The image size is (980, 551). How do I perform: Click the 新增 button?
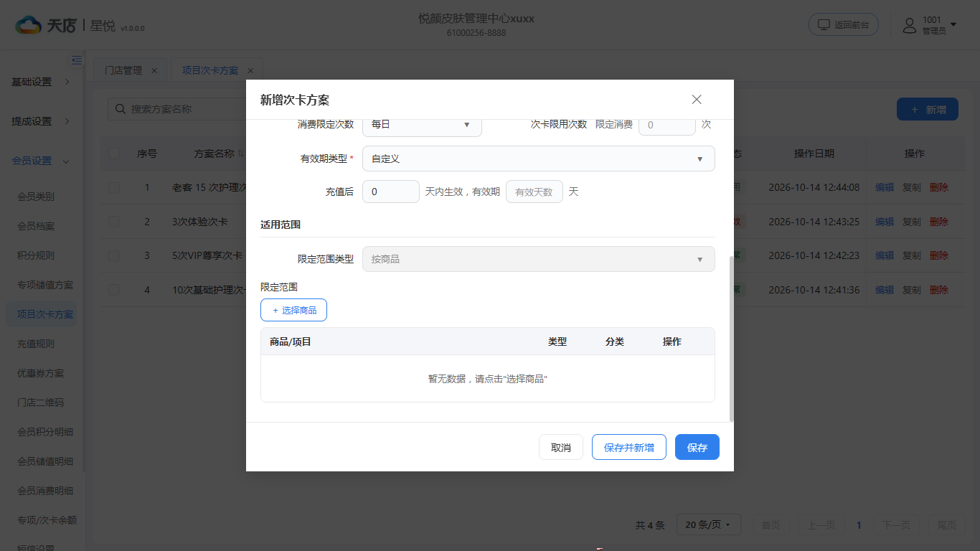(928, 109)
